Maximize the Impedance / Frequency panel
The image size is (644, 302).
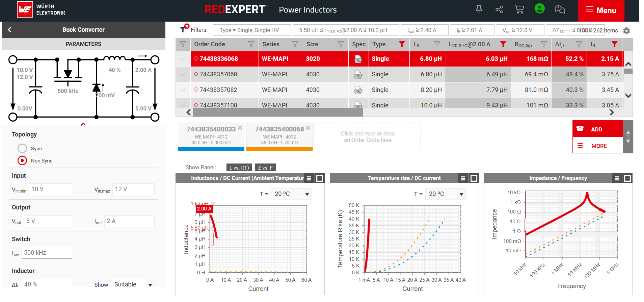click(627, 178)
